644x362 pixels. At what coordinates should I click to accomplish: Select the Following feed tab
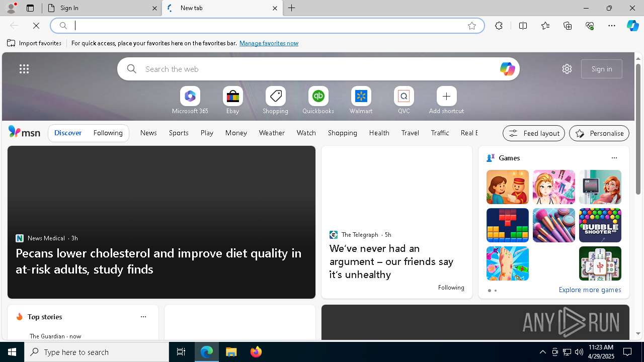108,133
